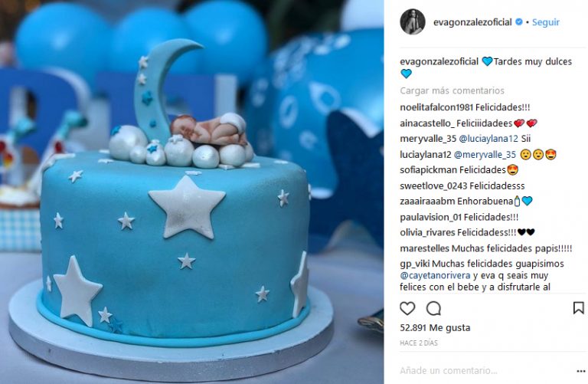
Task: Open the @cayetanorivera mention
Action: 435,275
